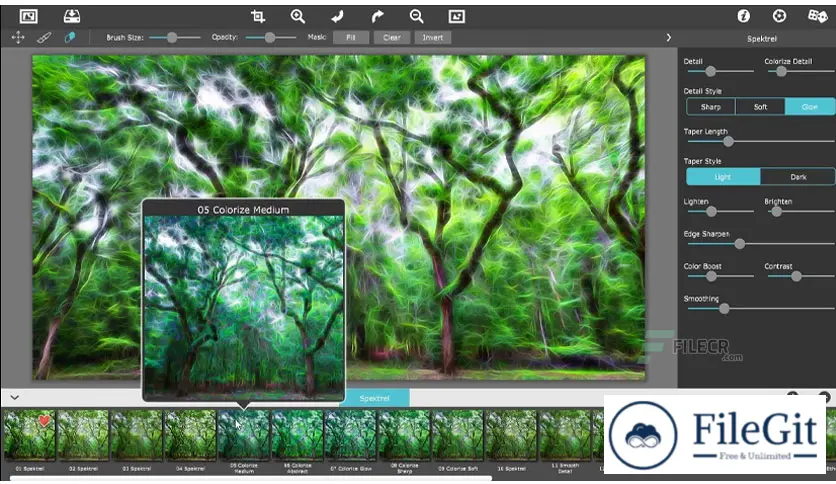Apply the 04 Spektrel preset thumbnail
Screen dimensions: 836x484
[x=190, y=435]
